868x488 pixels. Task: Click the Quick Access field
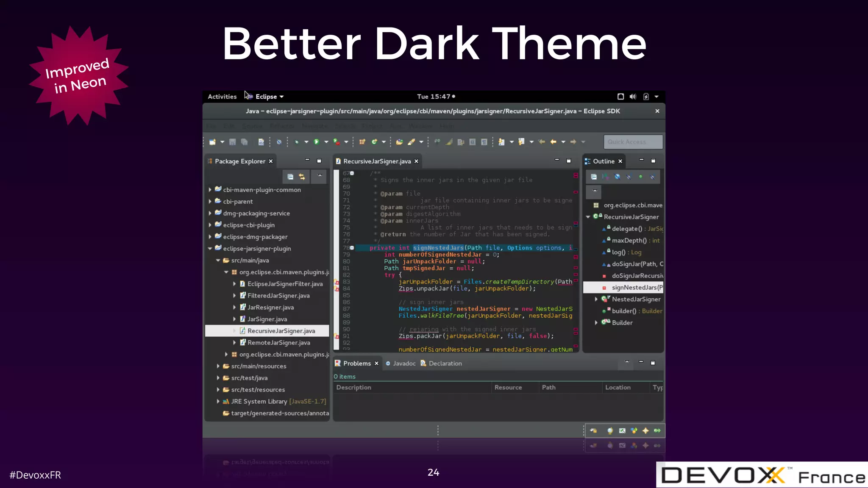(633, 142)
